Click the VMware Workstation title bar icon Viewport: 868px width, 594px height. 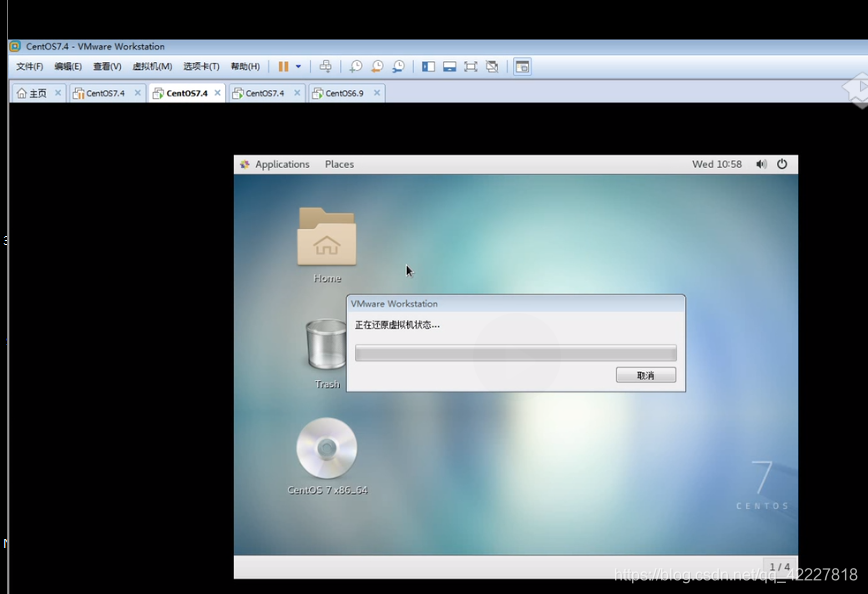point(15,47)
